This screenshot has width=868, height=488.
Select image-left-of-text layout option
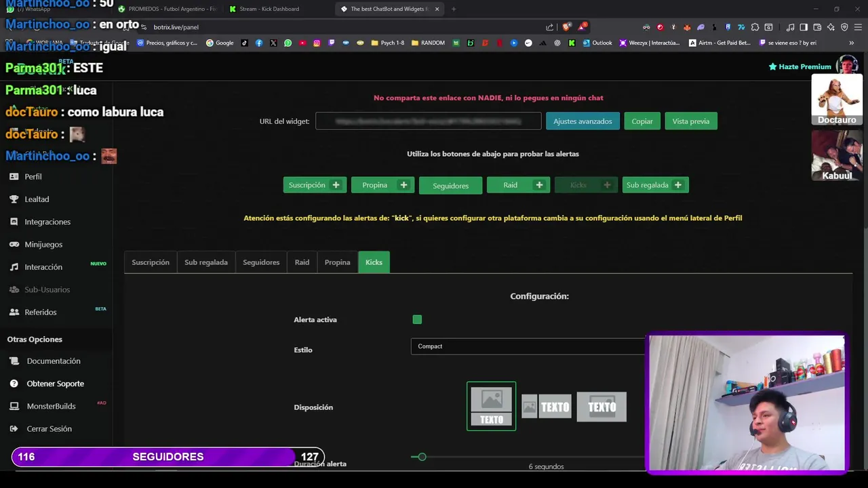click(x=547, y=407)
